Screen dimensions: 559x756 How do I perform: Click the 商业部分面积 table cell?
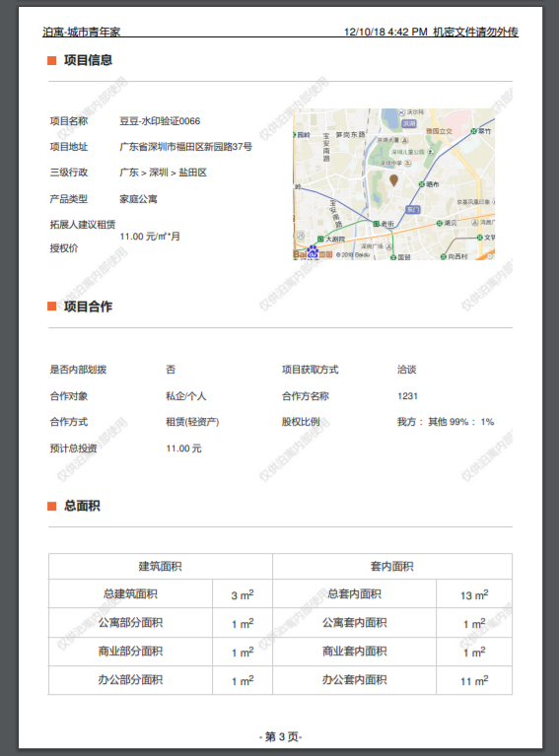(130, 652)
